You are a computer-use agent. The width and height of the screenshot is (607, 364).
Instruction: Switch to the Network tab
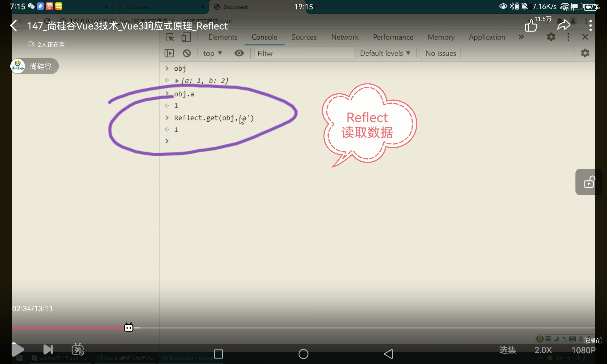point(345,37)
